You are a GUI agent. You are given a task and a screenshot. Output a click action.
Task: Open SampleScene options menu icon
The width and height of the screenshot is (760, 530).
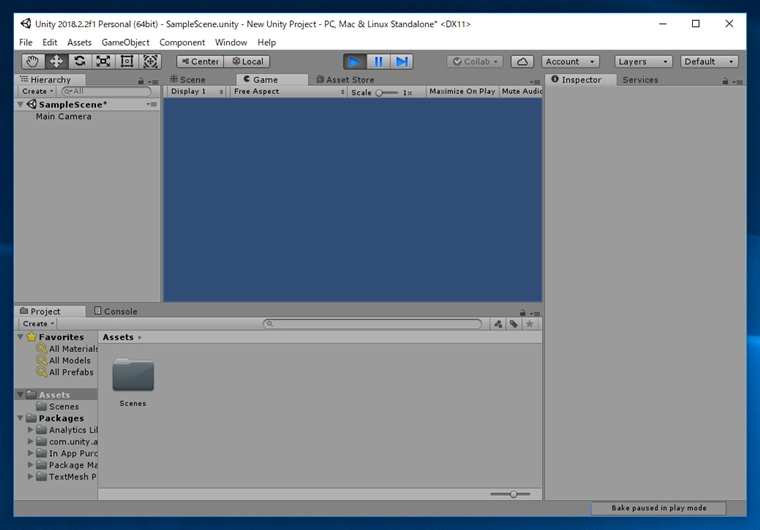152,104
